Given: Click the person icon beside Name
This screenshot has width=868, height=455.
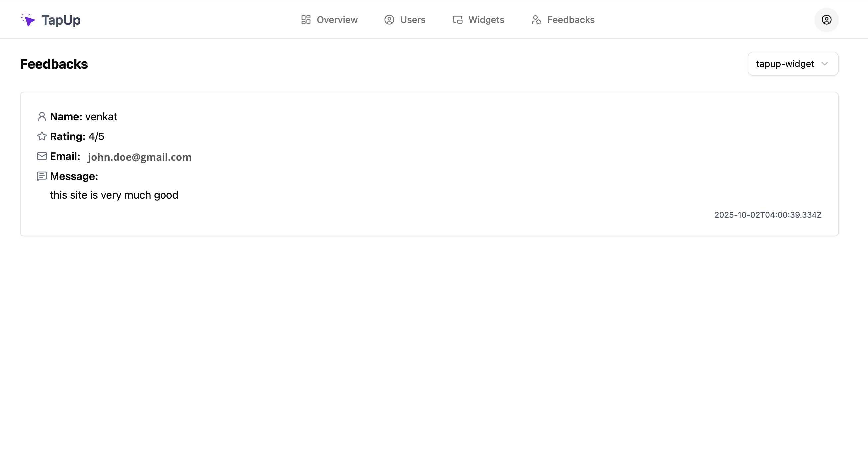Looking at the screenshot, I should coord(42,117).
